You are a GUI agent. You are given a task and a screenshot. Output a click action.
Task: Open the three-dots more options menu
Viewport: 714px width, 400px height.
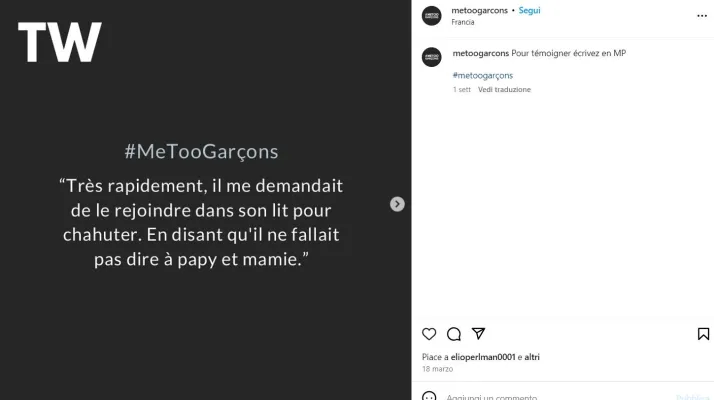pos(702,15)
